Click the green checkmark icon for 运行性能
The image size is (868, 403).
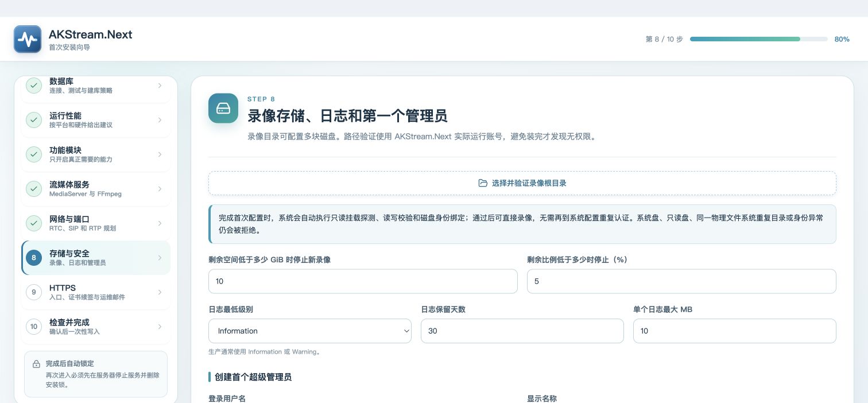click(x=34, y=120)
